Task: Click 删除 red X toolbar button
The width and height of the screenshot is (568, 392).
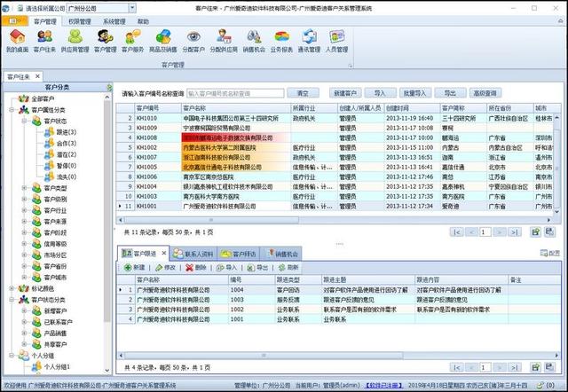Action: click(196, 268)
